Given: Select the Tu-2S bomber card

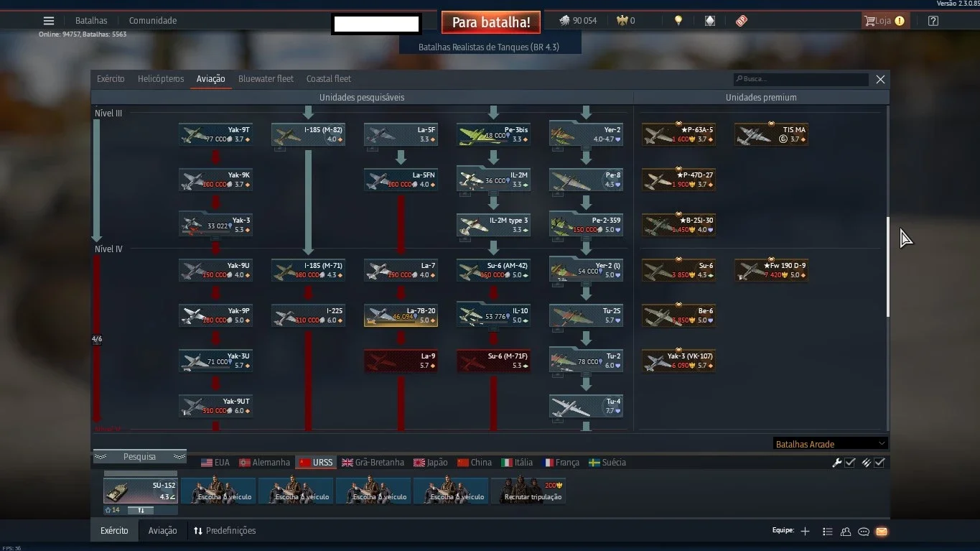Looking at the screenshot, I should coord(586,315).
